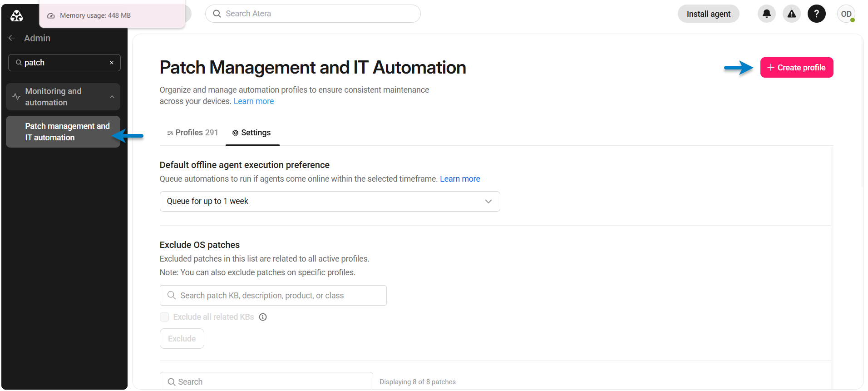Show info about Exclude all related KBs
This screenshot has width=868, height=391.
pos(263,317)
